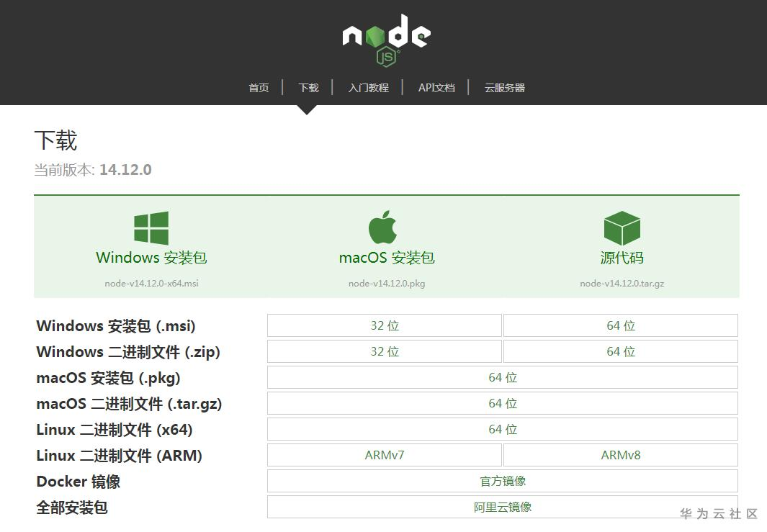Screen dimensions: 767x532
Task: Click the 当前版本: 14.12.0 version text
Action: [x=93, y=170]
